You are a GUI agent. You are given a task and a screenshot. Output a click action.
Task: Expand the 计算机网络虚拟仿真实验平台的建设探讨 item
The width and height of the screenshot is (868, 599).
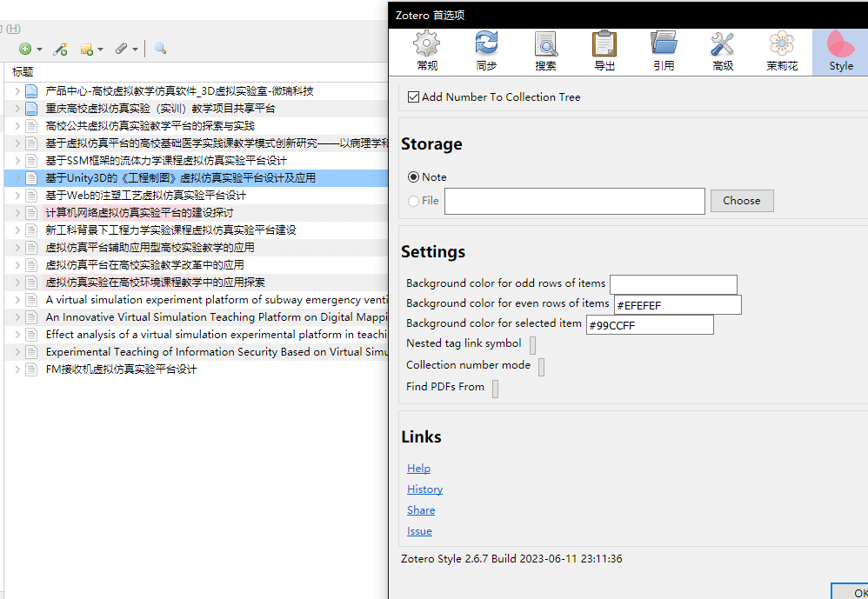(x=17, y=213)
